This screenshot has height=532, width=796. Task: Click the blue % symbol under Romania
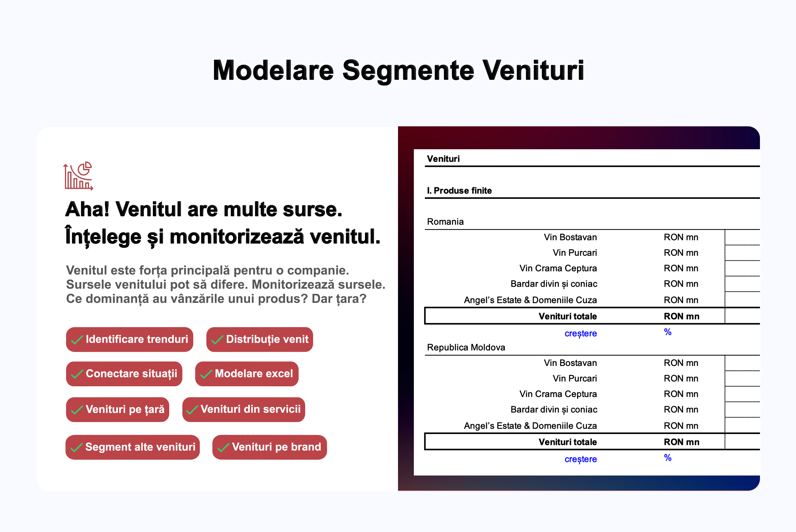668,332
